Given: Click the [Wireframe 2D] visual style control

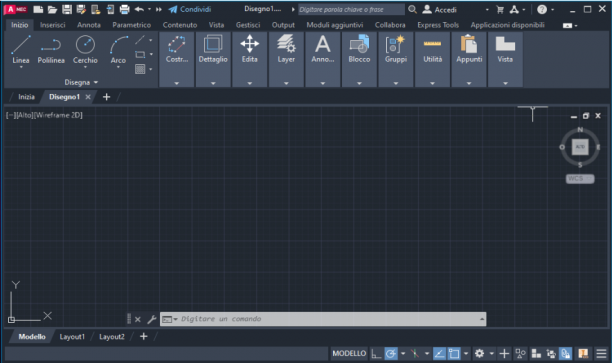Looking at the screenshot, I should point(59,115).
